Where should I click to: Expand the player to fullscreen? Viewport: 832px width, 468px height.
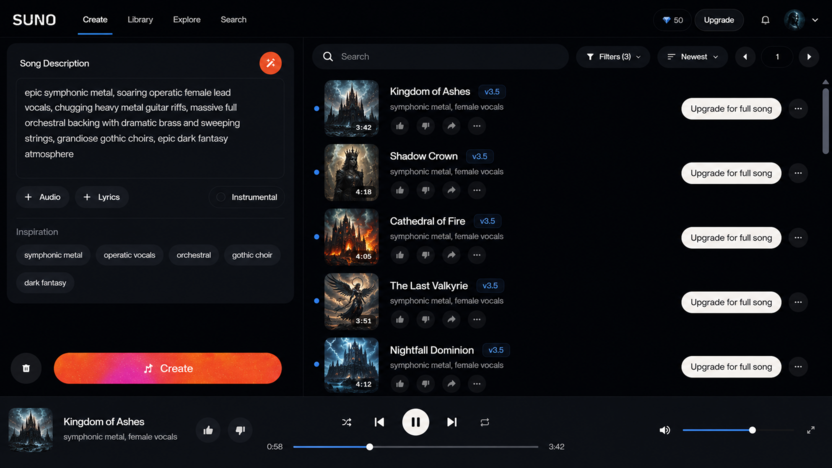pos(811,430)
